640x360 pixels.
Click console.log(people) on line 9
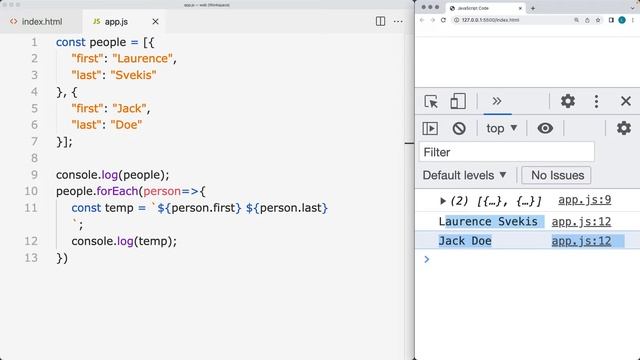click(x=112, y=175)
